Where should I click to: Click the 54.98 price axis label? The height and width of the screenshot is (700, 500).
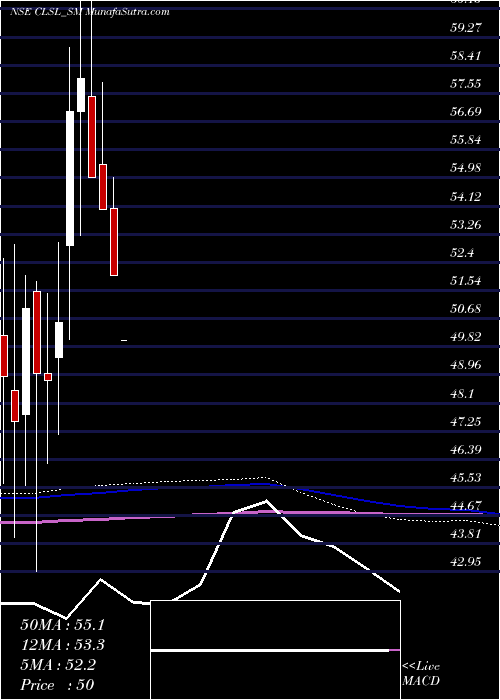point(466,168)
